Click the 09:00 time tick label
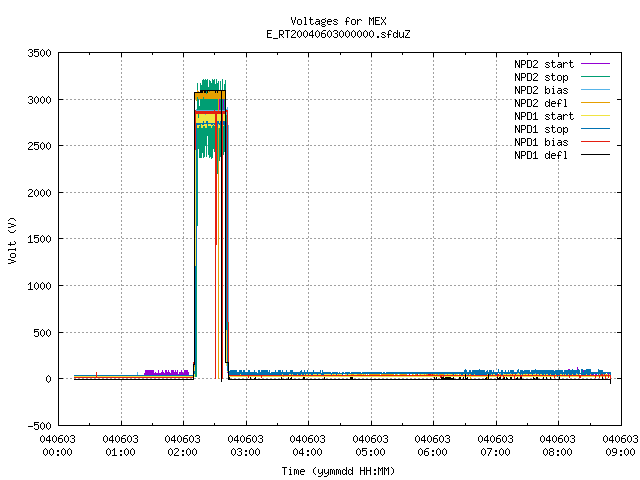 (x=620, y=452)
